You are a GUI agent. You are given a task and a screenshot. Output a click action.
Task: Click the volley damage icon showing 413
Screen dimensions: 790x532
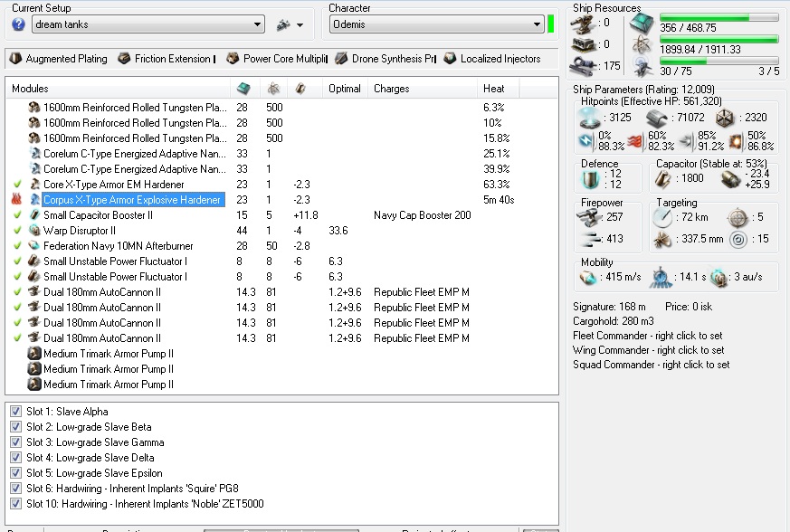click(589, 239)
